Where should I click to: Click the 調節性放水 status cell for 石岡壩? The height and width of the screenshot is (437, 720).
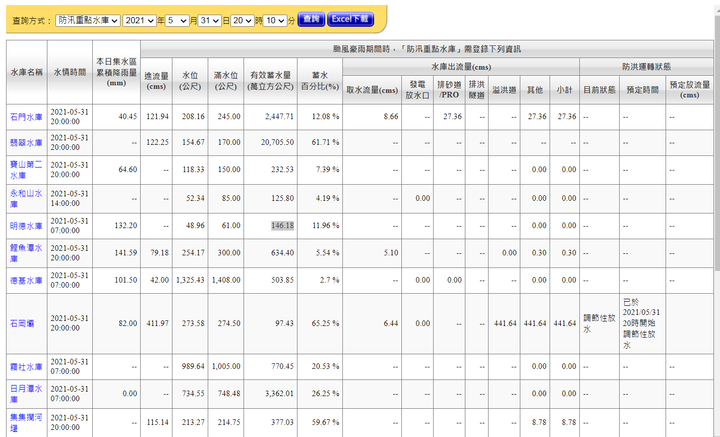tap(599, 324)
